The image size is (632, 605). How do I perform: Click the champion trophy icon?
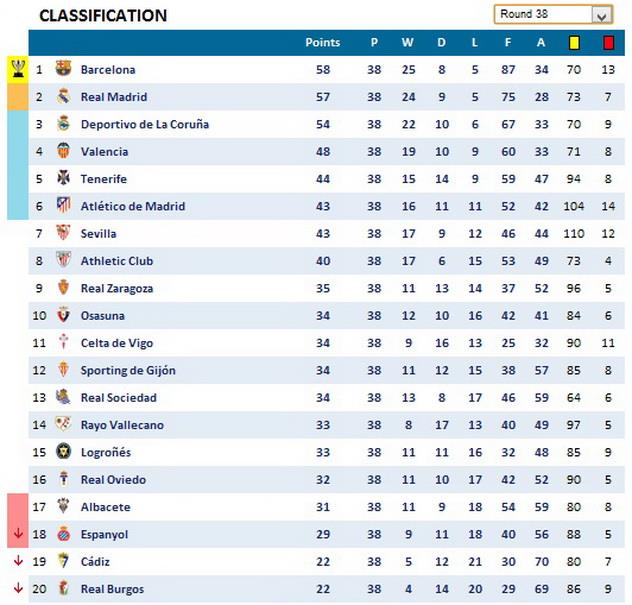pos(18,69)
